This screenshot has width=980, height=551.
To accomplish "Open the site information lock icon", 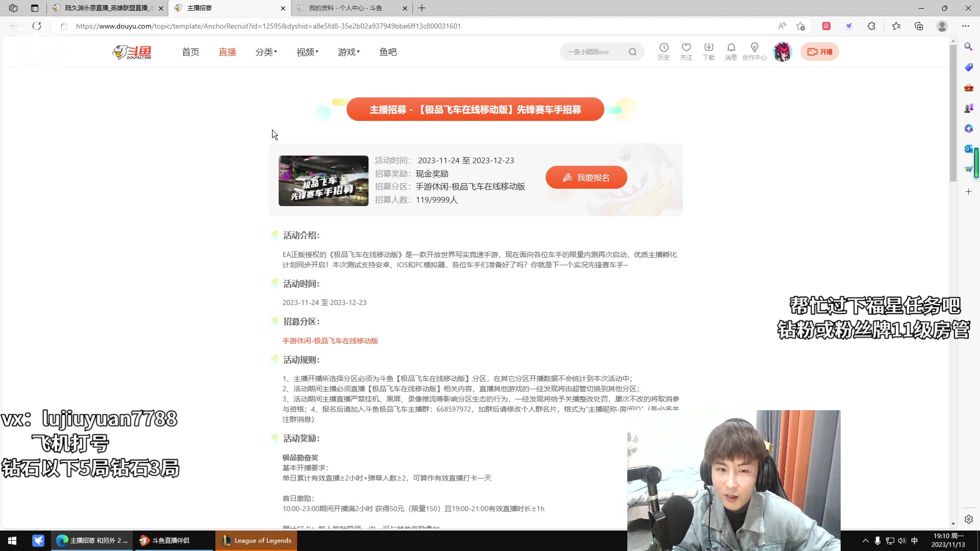I will pos(64,26).
